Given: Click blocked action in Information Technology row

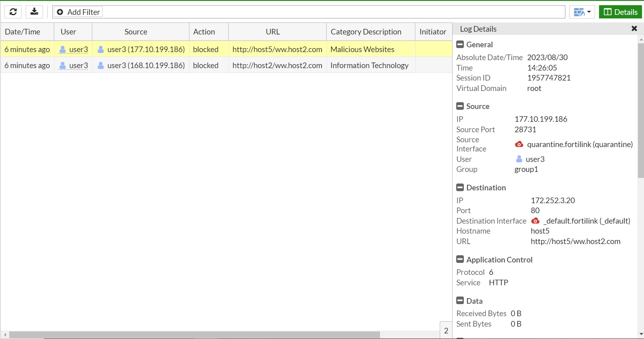Looking at the screenshot, I should [x=206, y=65].
